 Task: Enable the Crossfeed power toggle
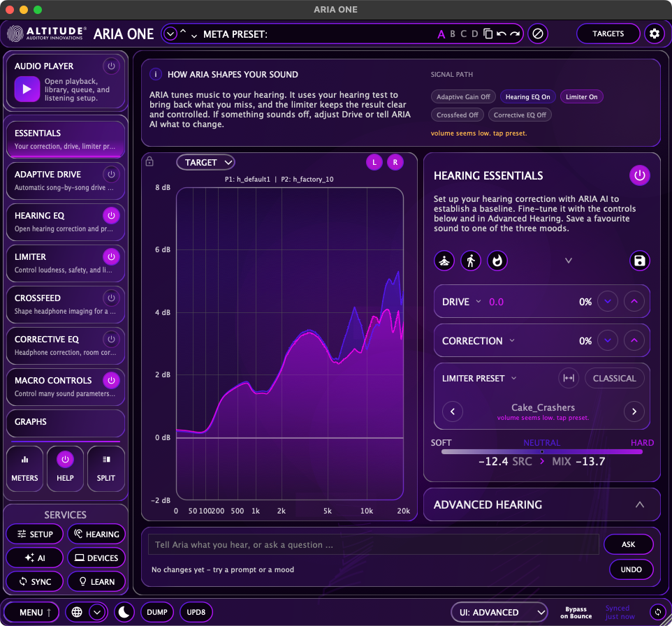pyautogui.click(x=112, y=298)
